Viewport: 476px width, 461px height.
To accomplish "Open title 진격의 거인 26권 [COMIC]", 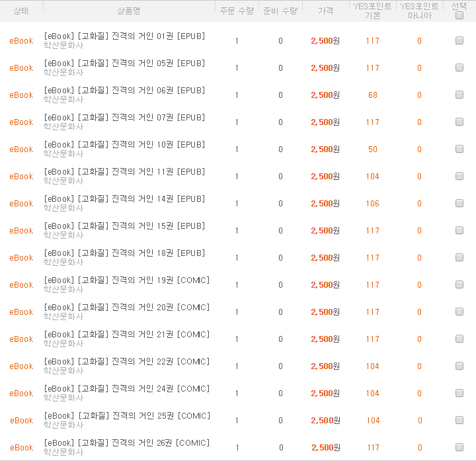I will point(127,442).
